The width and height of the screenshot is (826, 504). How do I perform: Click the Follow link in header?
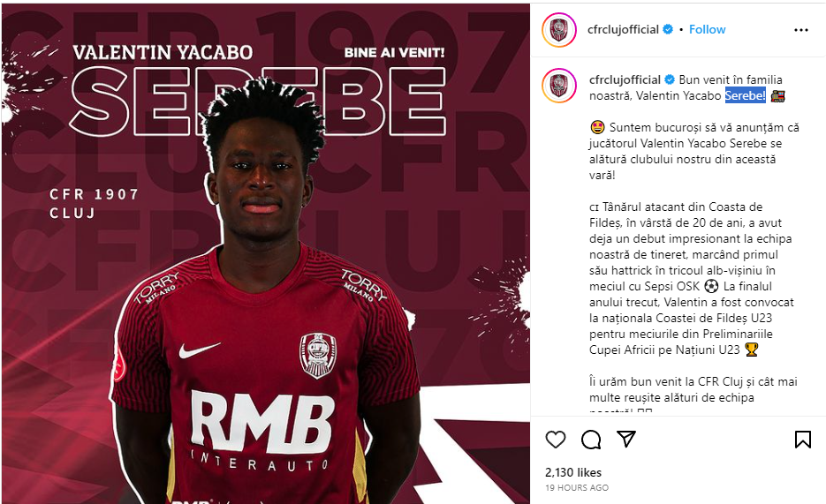707,29
